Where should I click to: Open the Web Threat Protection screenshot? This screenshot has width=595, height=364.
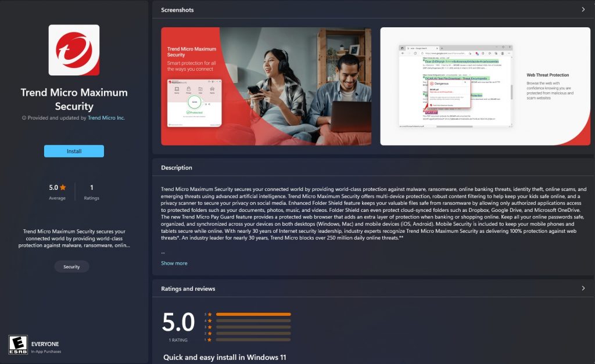(x=485, y=86)
